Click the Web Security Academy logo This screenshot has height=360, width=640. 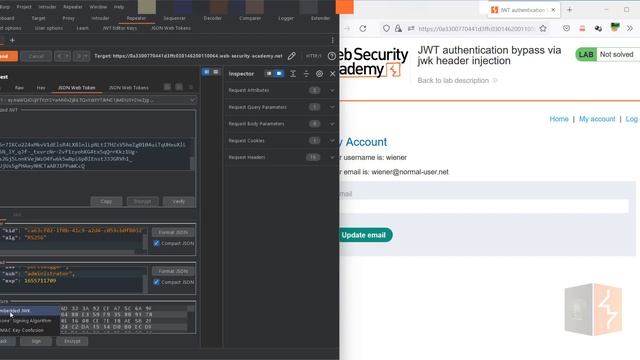(x=373, y=62)
